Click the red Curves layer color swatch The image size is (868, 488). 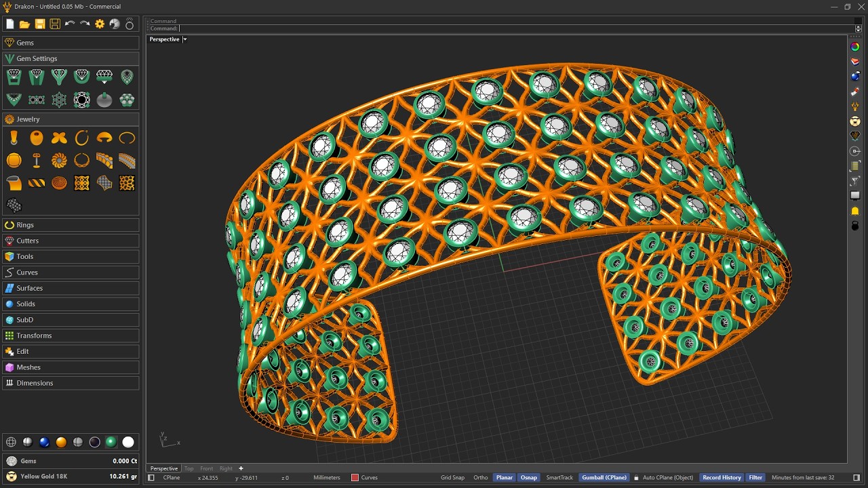tap(355, 478)
